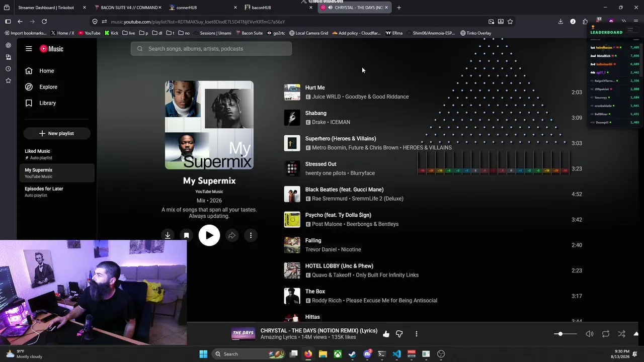Play the song Stressed Out
The width and height of the screenshot is (644, 362).
[321, 164]
